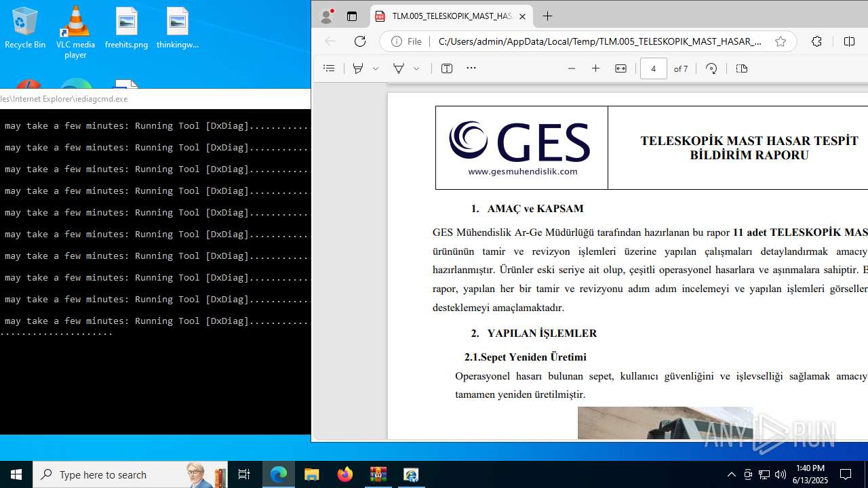Click the GES logo in document
The width and height of the screenshot is (868, 488).
click(519, 141)
